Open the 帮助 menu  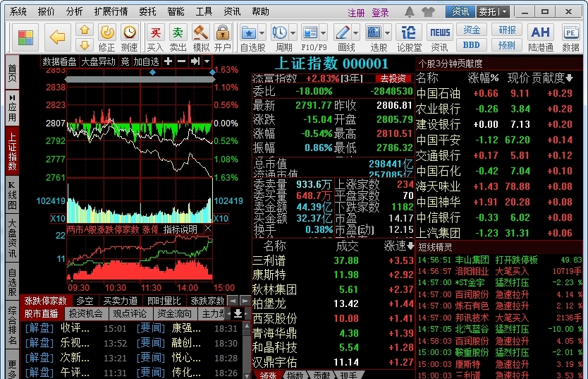(260, 11)
